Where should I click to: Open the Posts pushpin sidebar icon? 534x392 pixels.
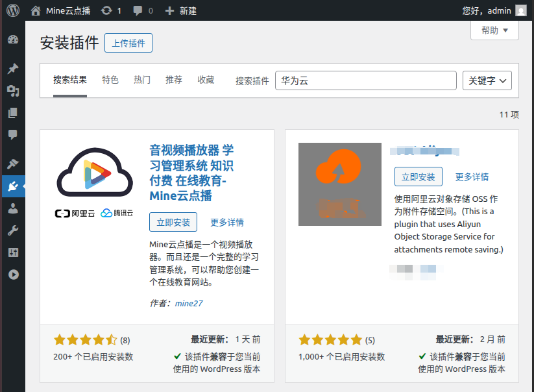(x=13, y=68)
